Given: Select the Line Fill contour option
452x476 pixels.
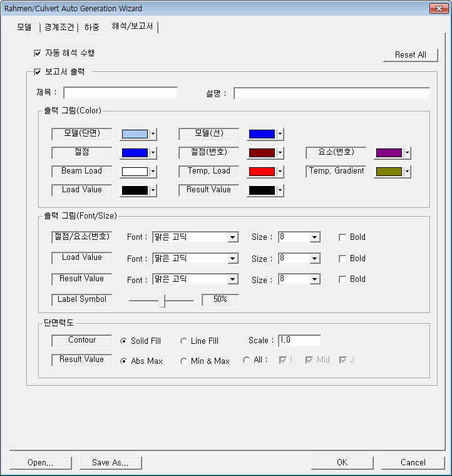Looking at the screenshot, I should (x=183, y=341).
